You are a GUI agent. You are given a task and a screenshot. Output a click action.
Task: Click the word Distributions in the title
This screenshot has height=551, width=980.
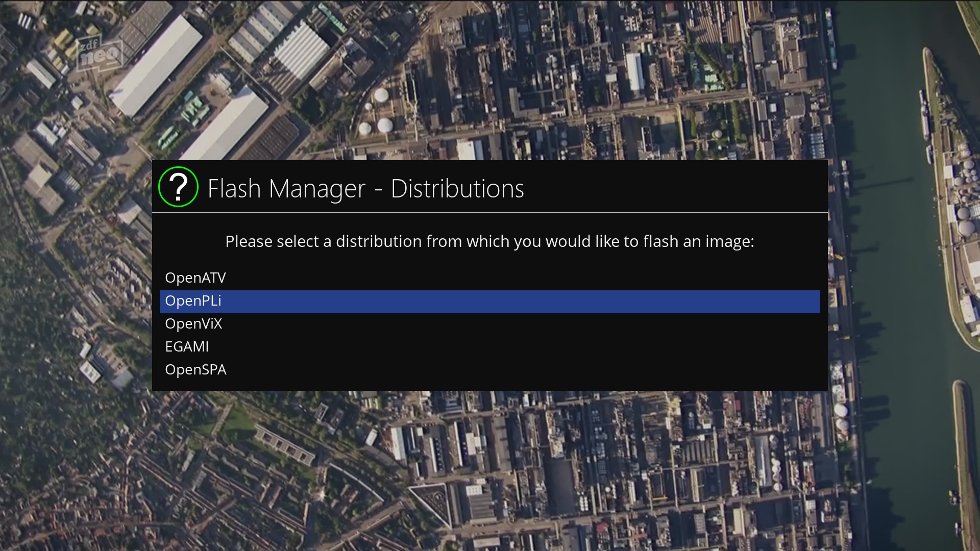point(457,189)
